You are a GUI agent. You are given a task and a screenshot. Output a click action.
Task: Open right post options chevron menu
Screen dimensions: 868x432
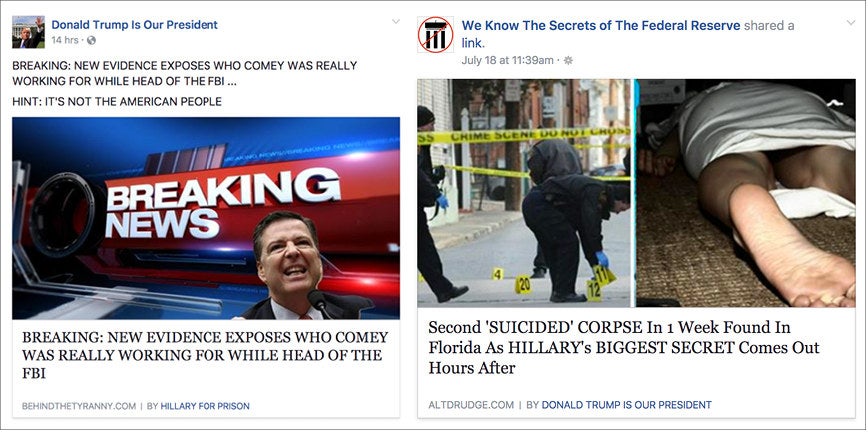tap(851, 22)
